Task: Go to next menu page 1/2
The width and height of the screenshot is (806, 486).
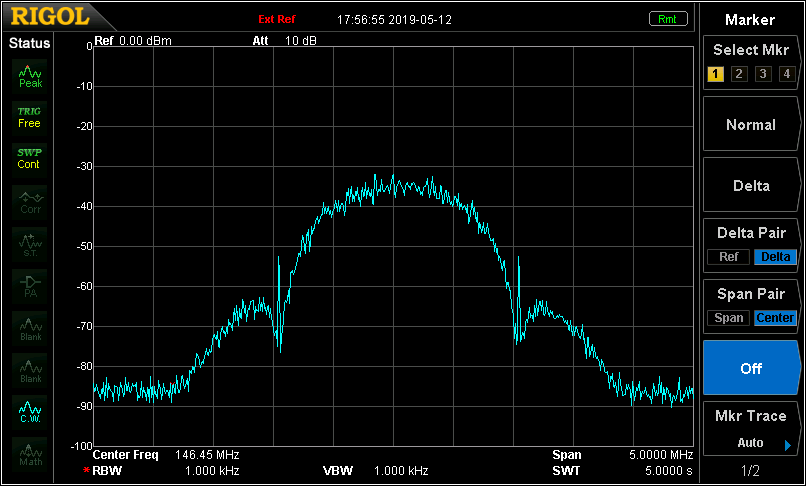Action: (751, 470)
